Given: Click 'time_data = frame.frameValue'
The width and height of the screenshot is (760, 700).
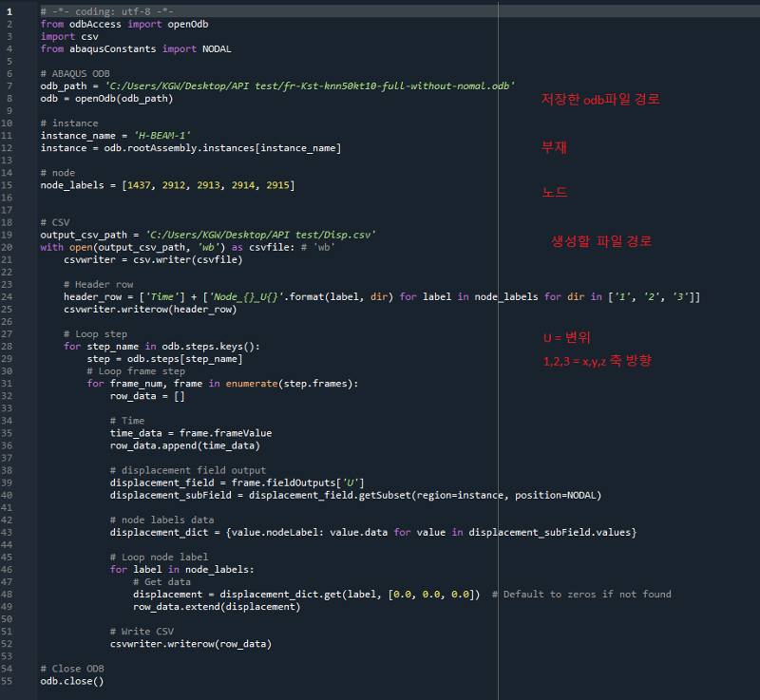Looking at the screenshot, I should coord(191,433).
